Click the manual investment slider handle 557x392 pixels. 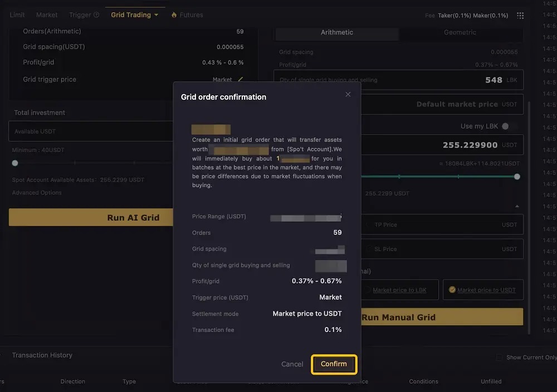click(517, 177)
